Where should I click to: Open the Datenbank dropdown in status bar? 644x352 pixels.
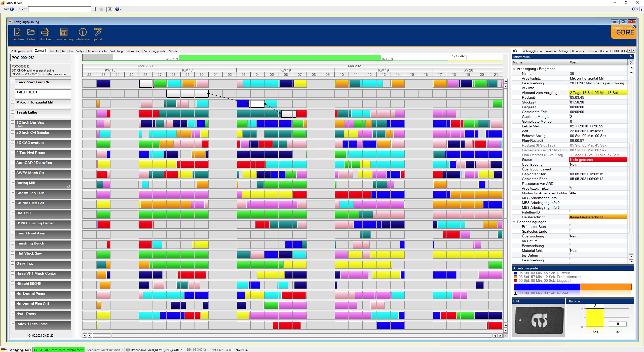pyautogui.click(x=181, y=350)
